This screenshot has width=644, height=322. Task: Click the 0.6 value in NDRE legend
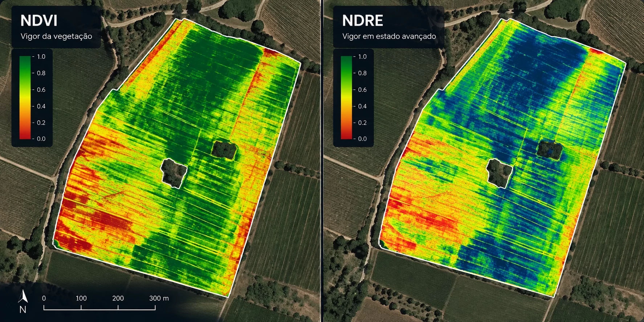(362, 90)
